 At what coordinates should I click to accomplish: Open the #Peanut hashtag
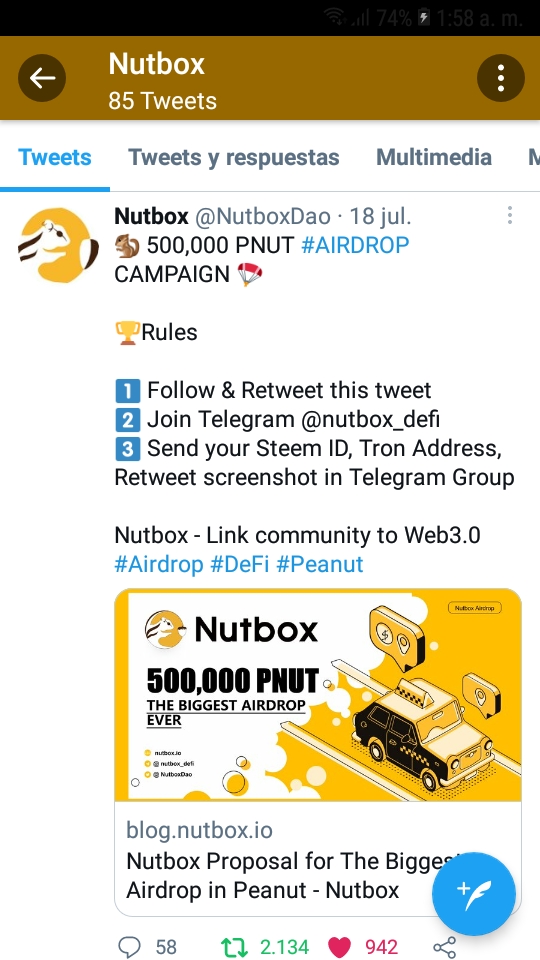pyautogui.click(x=320, y=564)
